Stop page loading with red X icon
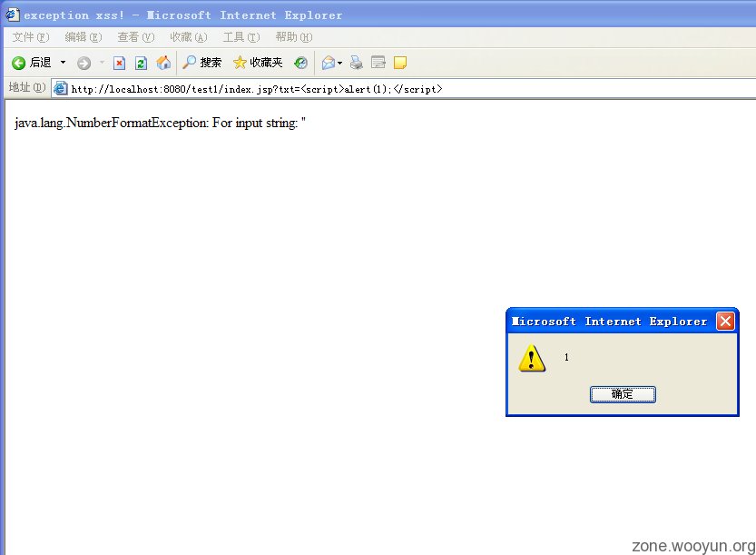 [x=119, y=63]
